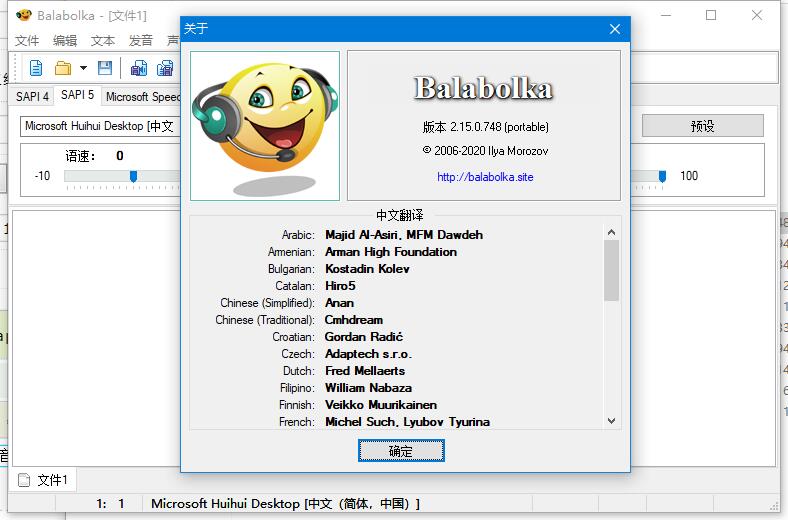This screenshot has width=788, height=520.
Task: Minimize the Balabolka main window
Action: [666, 16]
